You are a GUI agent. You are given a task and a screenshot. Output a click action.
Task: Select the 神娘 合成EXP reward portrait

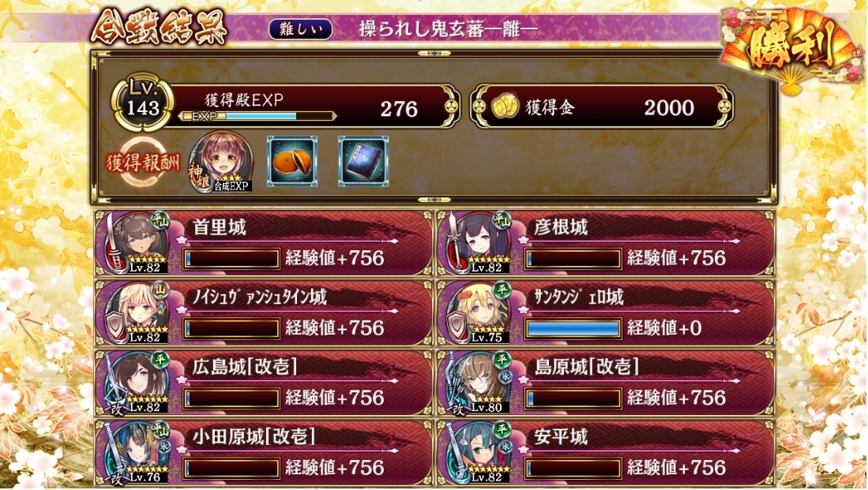click(x=221, y=162)
